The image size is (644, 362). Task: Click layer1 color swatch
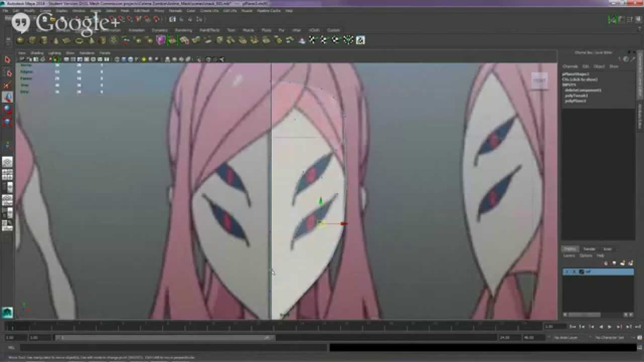[582, 272]
